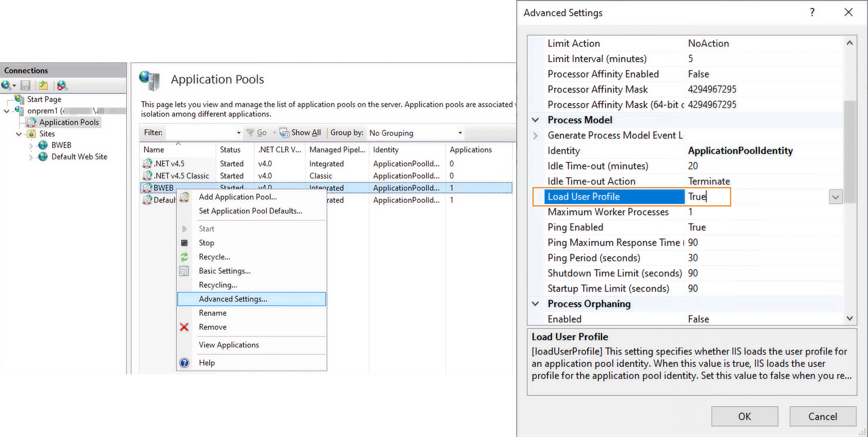
Task: Click the Show All icon
Action: pos(284,133)
